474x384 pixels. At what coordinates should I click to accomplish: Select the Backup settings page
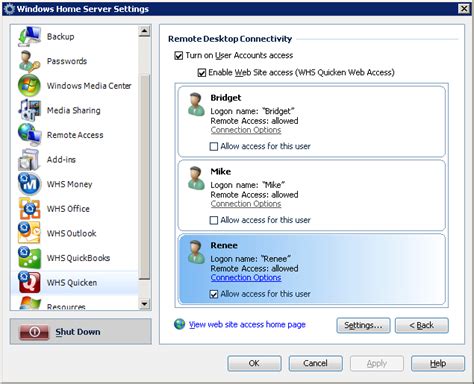click(61, 36)
